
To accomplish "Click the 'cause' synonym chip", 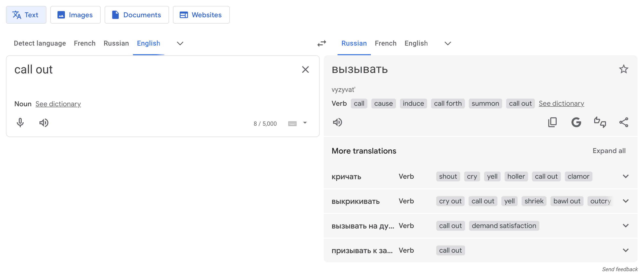I will 383,104.
